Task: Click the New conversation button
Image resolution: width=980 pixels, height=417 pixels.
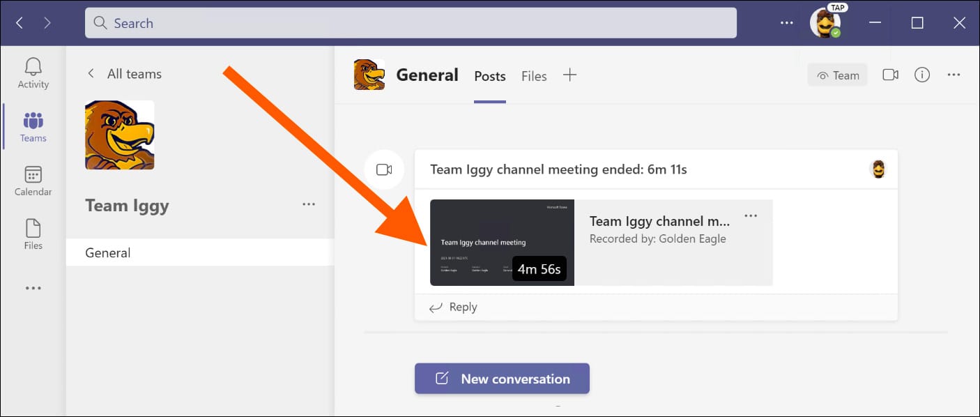Action: tap(502, 379)
